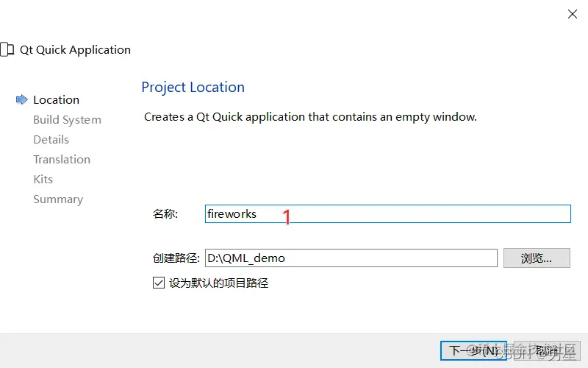Focus the name field containing fireworks
Screen dimensions: 588x368
point(388,213)
